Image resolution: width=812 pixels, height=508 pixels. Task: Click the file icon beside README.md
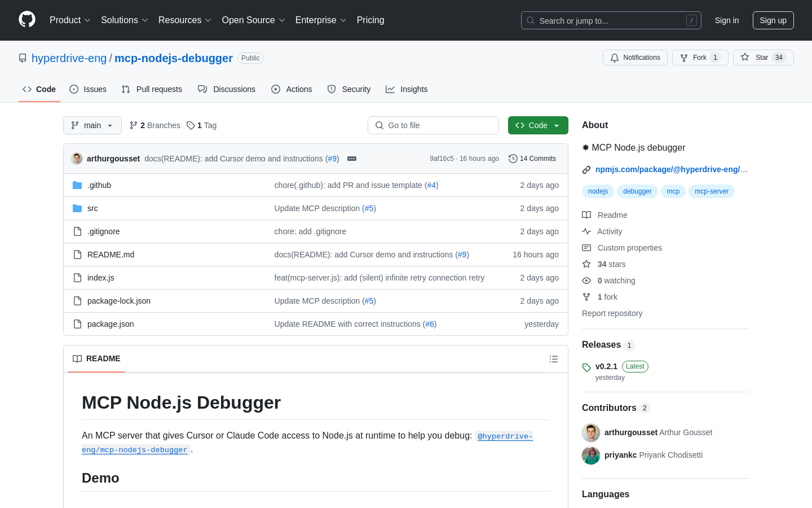pos(77,255)
